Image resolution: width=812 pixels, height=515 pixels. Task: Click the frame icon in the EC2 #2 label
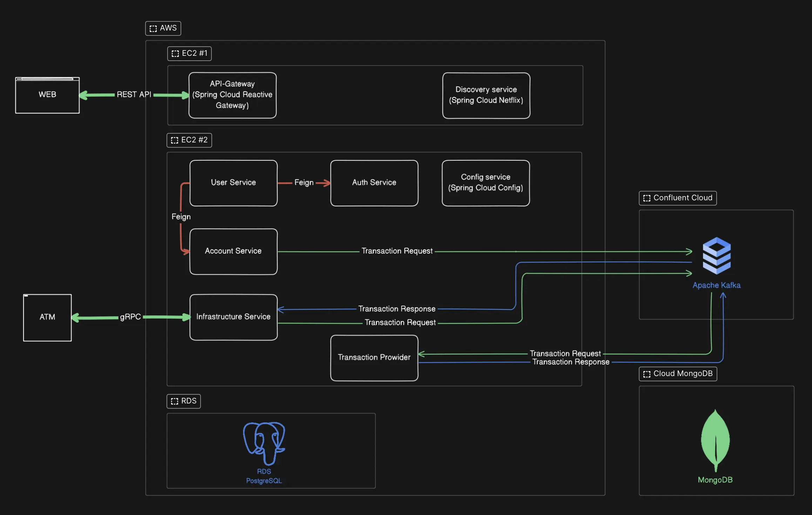pos(175,141)
